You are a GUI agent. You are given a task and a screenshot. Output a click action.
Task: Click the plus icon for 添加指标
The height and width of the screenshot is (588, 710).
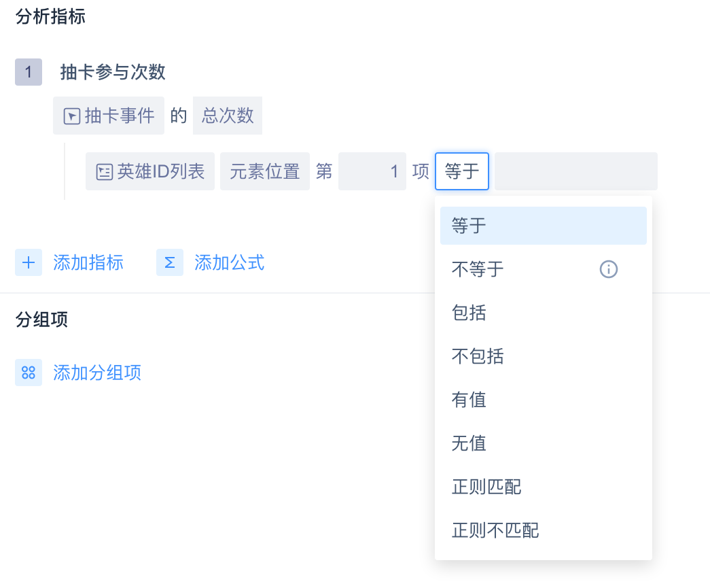pyautogui.click(x=29, y=262)
